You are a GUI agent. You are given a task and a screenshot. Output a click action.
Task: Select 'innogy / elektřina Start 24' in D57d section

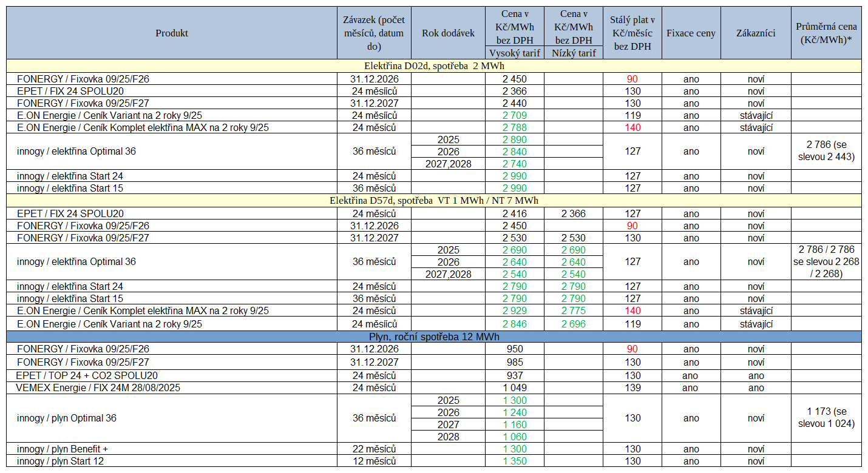tap(70, 286)
